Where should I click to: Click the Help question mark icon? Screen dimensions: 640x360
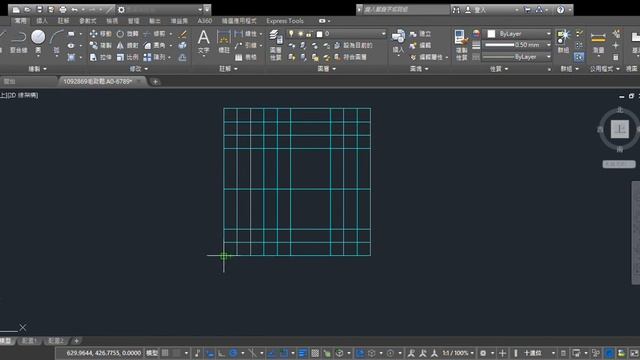560,9
